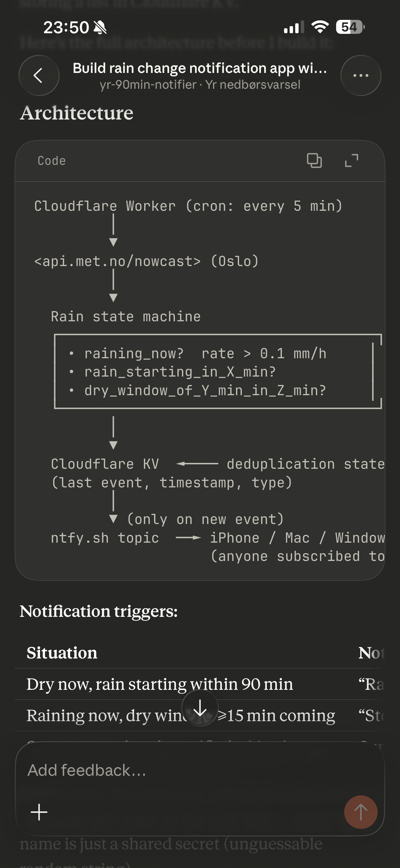Go back using the chevron button

39,75
